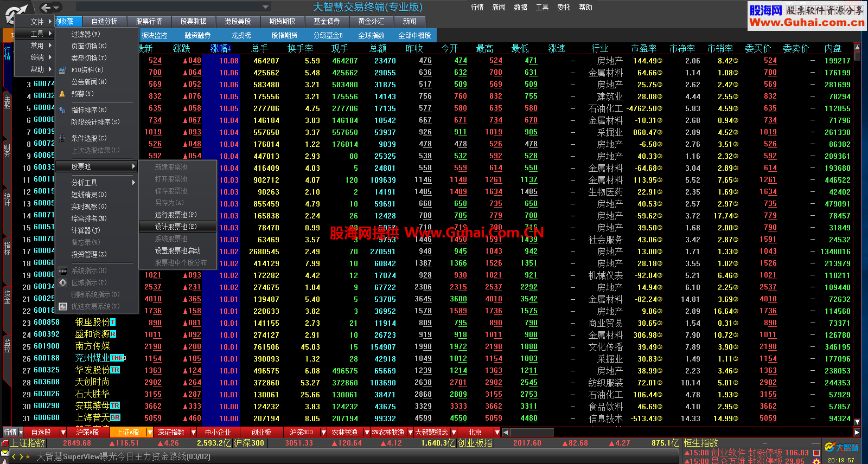868x464 pixels.
Task: Switch to 黄金外汇 tab
Action: tap(371, 21)
